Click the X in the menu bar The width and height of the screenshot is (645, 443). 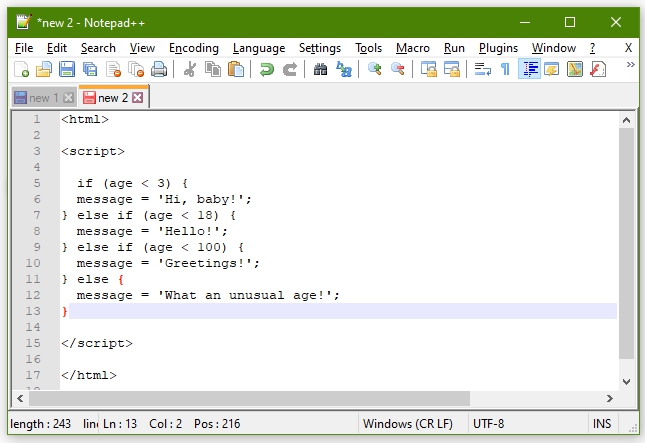[628, 48]
